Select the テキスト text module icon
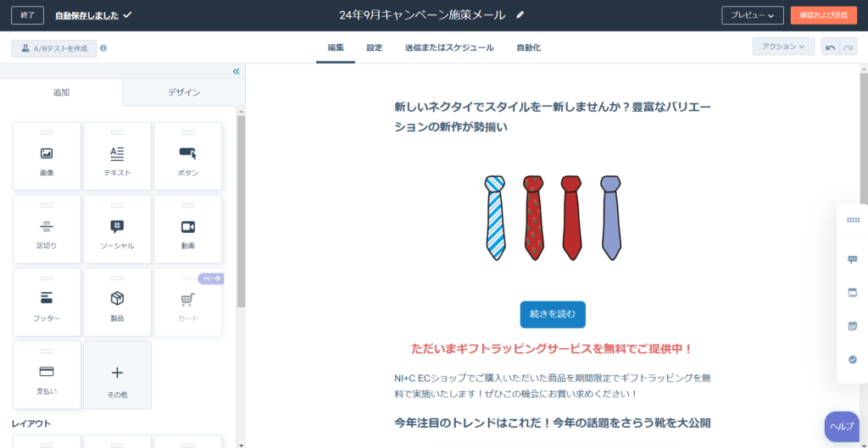Screen dimensions: 868x448 tap(117, 154)
